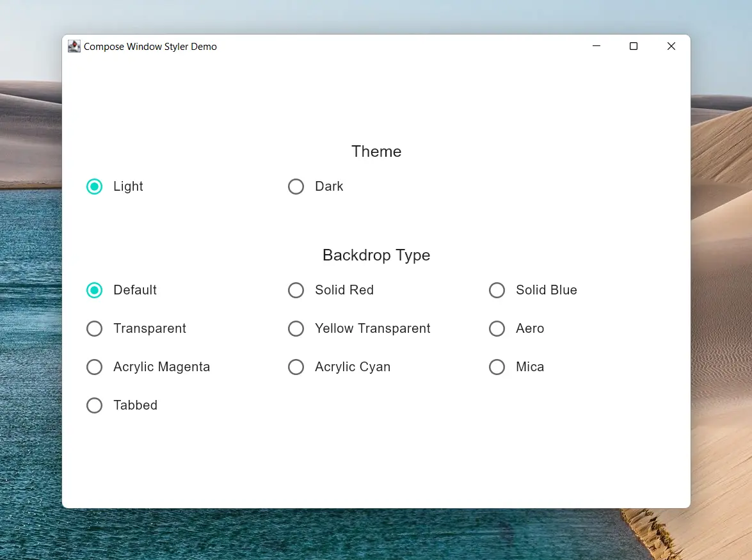Viewport: 752px width, 560px height.
Task: Pick the Acrylic Cyan backdrop
Action: [296, 367]
